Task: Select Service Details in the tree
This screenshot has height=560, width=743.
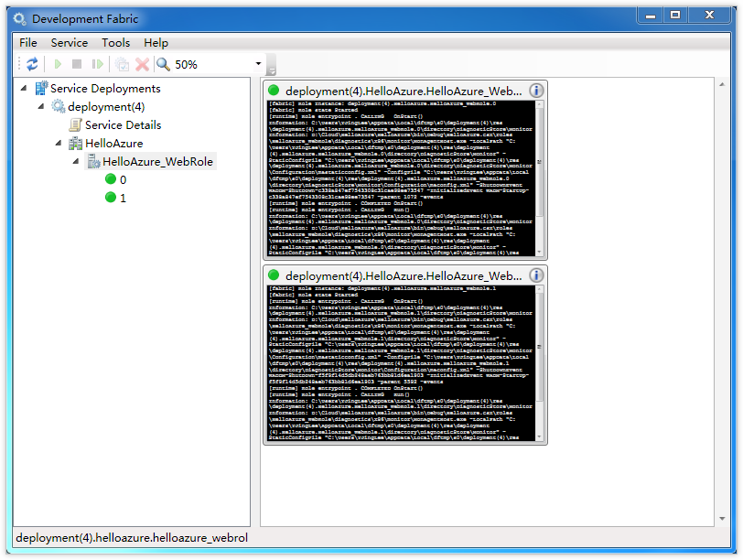Action: 123,125
